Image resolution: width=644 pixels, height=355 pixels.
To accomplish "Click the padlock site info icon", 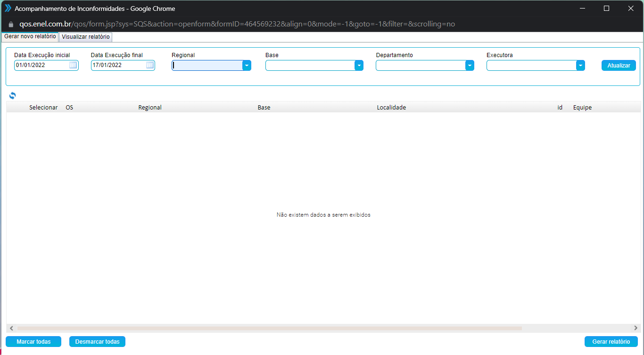I will 11,24.
